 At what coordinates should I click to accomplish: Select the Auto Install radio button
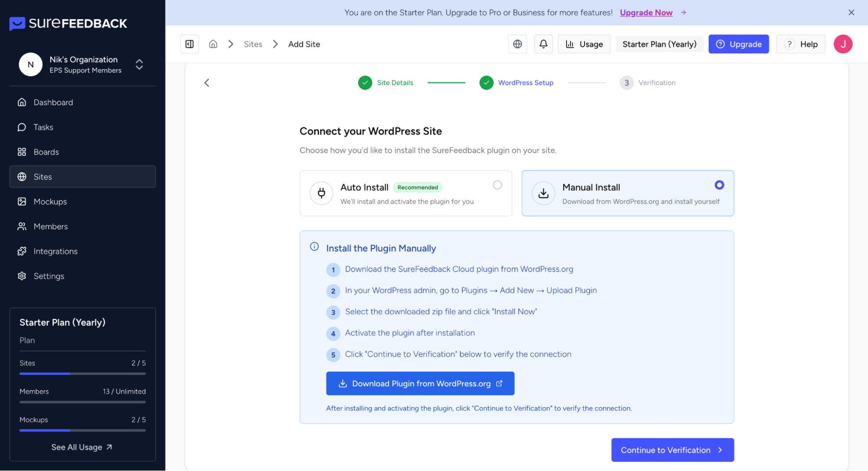coord(497,185)
